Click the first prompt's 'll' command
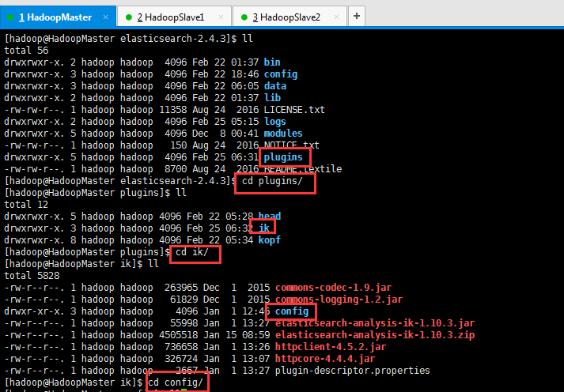This screenshot has width=564, height=392. point(248,39)
